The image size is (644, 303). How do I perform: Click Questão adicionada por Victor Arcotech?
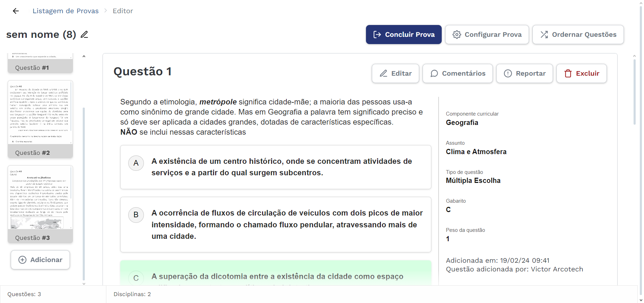pos(514,269)
